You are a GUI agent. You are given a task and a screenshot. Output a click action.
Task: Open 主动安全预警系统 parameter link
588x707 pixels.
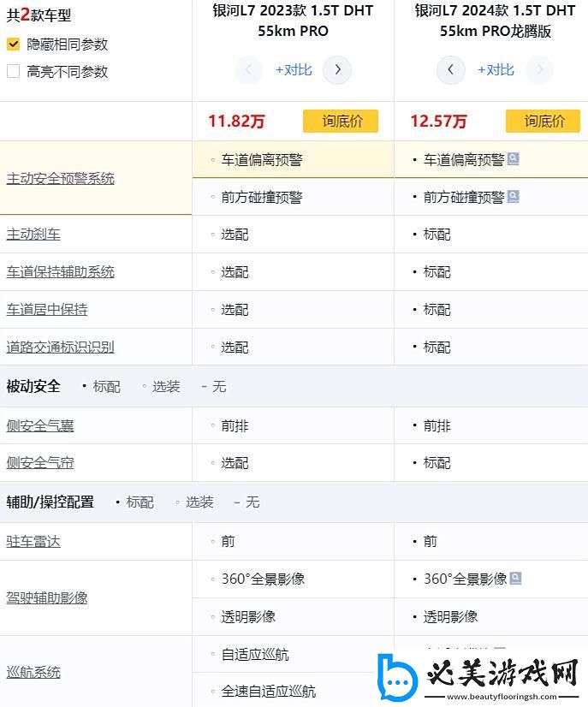coord(60,178)
